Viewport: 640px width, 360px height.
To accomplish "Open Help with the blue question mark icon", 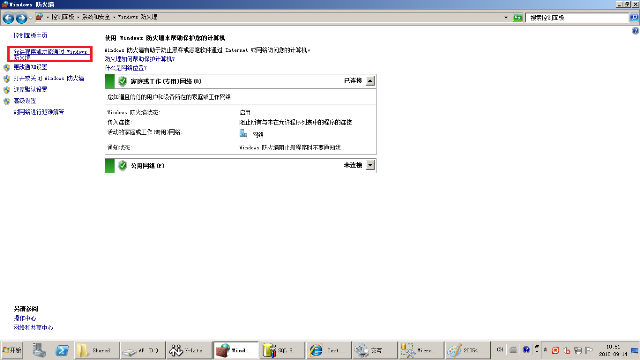I will 635,31.
